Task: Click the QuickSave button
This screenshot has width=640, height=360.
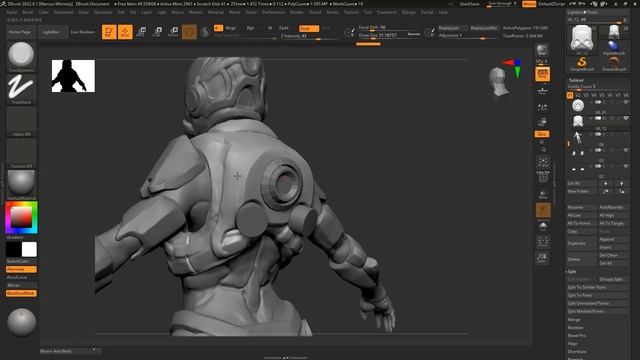Action: pyautogui.click(x=469, y=4)
